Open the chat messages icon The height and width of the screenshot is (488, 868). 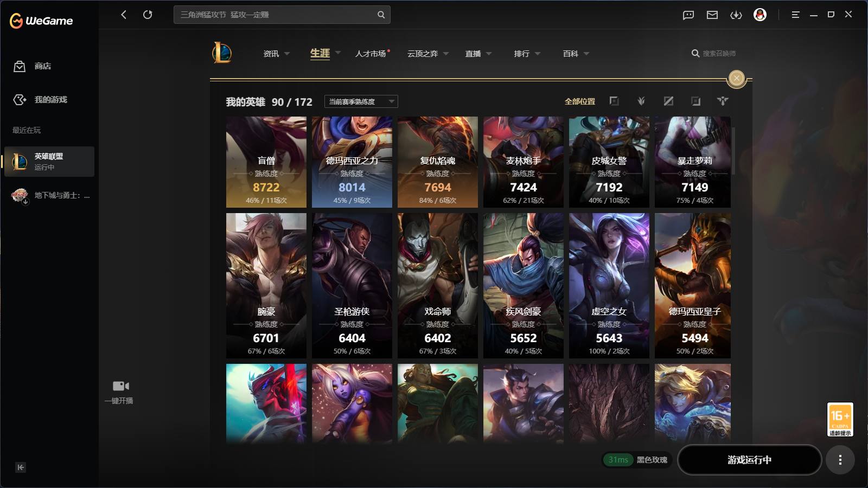(x=688, y=15)
